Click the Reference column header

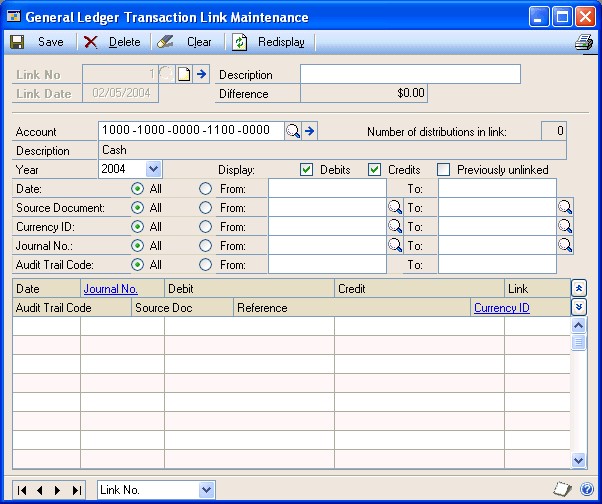click(352, 307)
